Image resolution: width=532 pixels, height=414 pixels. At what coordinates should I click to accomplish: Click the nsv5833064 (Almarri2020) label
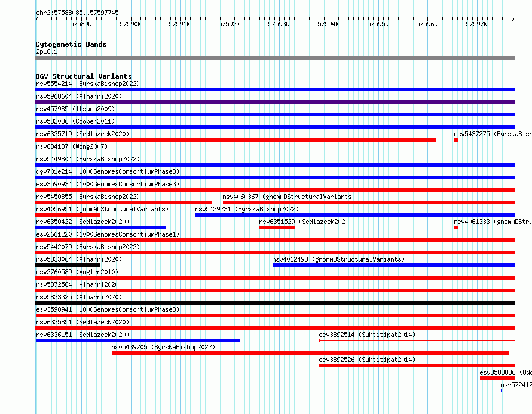(79, 259)
